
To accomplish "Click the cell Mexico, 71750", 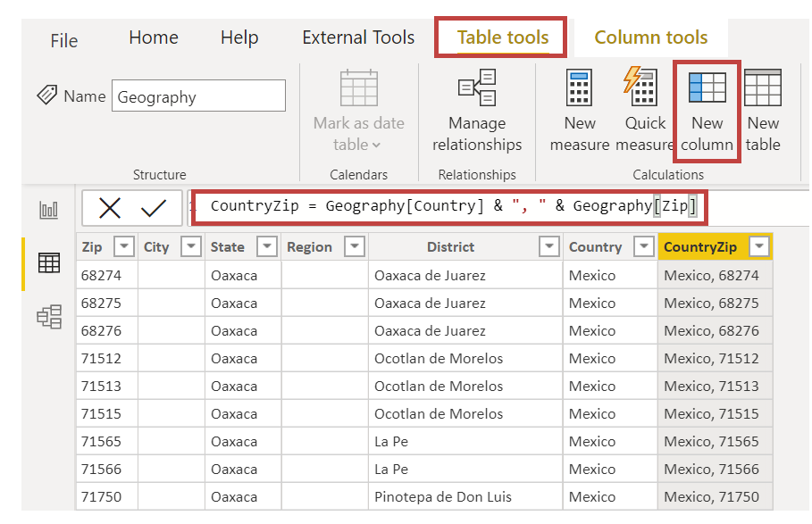I will (x=716, y=496).
